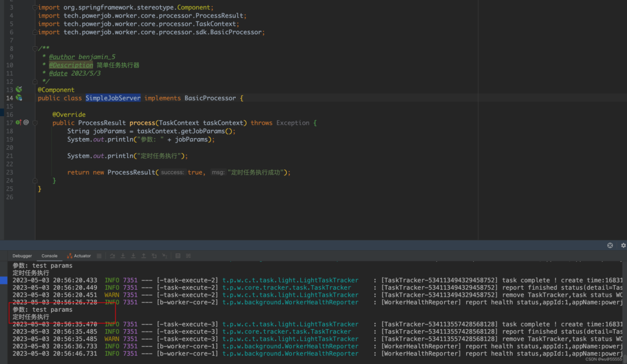Click console log entry at 20:56:46.731

[x=318, y=354]
